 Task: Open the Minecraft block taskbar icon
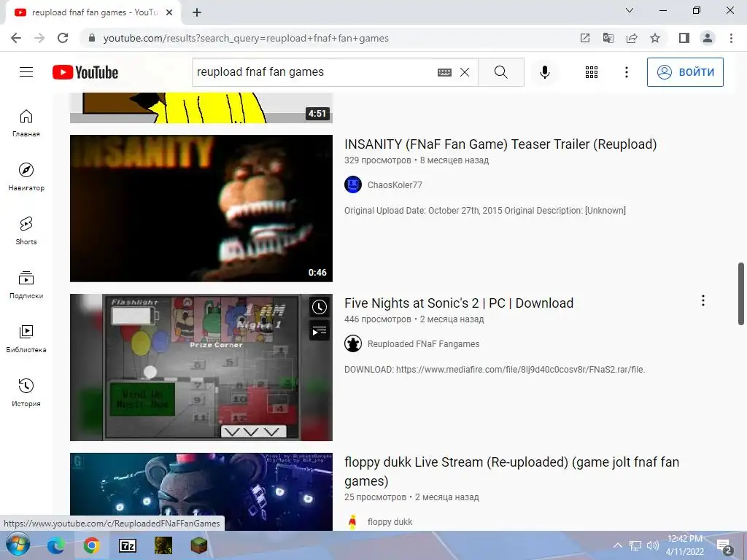[x=199, y=545]
